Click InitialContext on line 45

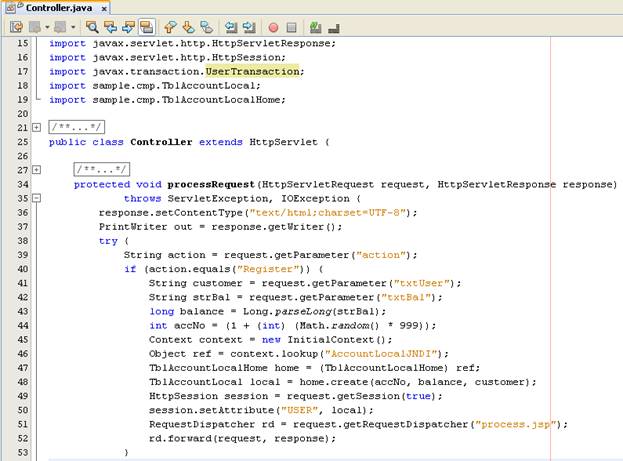330,340
